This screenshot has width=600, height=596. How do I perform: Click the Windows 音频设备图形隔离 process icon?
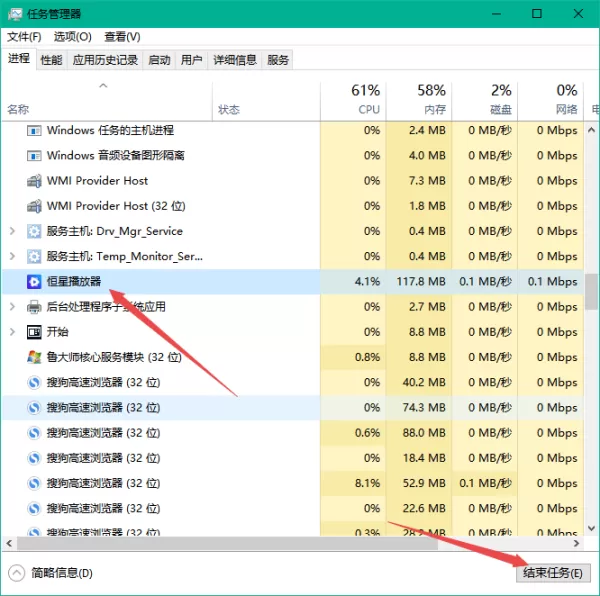[x=34, y=156]
